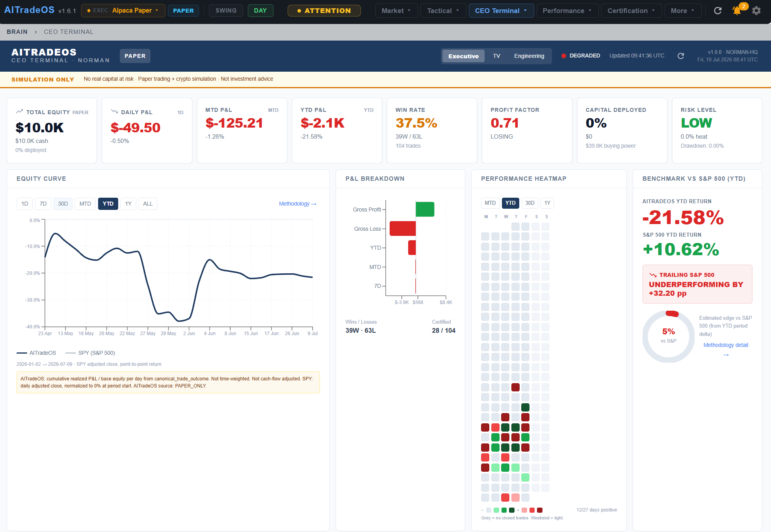Switch to Executive view
Viewport: 771px width, 532px height.
tap(464, 56)
